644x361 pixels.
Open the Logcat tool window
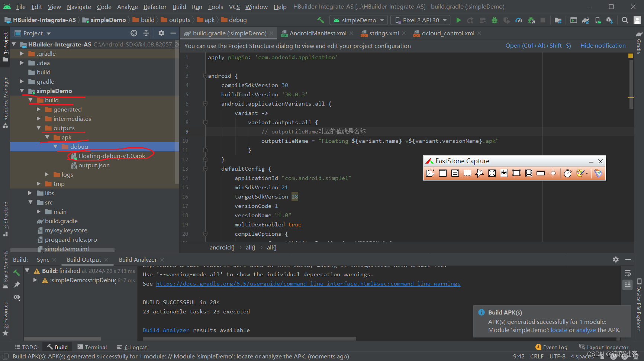pyautogui.click(x=132, y=347)
